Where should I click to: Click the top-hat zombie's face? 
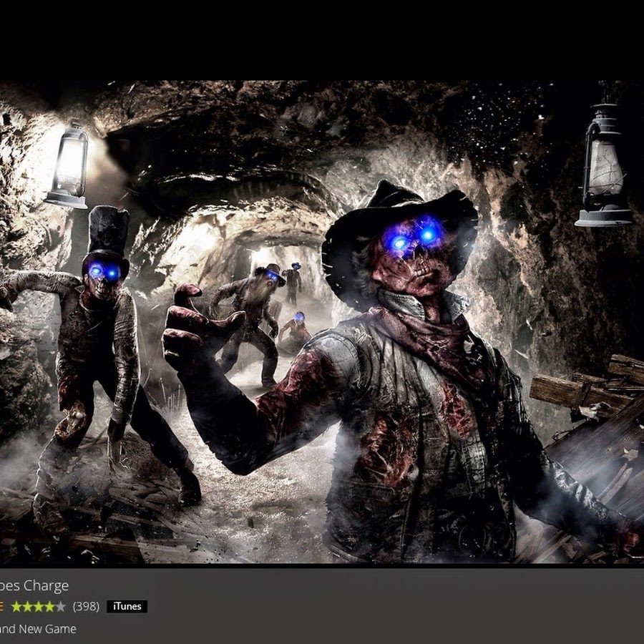coord(104,275)
